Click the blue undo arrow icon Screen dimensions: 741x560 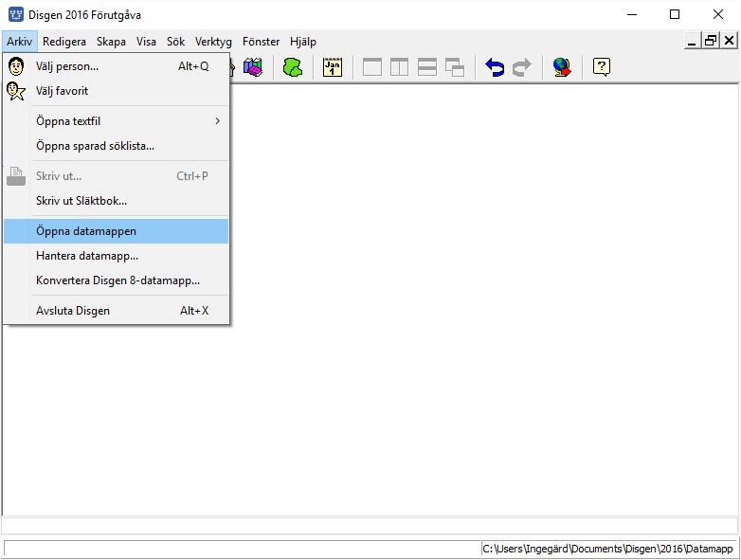coord(495,67)
